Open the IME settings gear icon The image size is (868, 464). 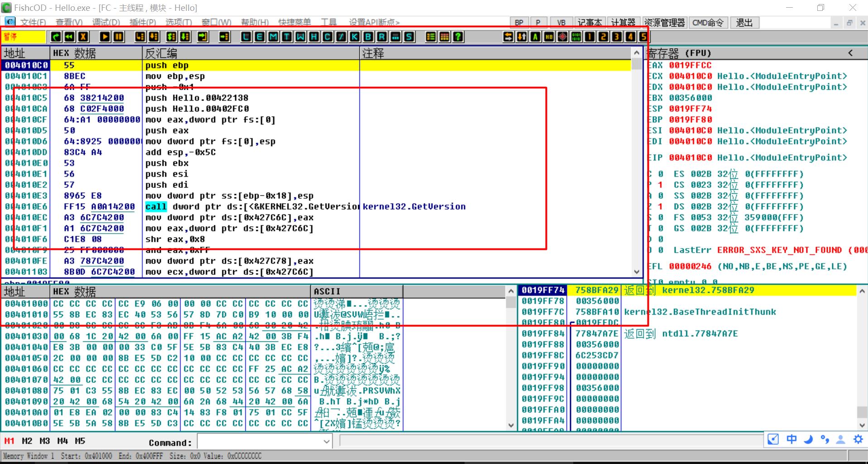pyautogui.click(x=858, y=439)
